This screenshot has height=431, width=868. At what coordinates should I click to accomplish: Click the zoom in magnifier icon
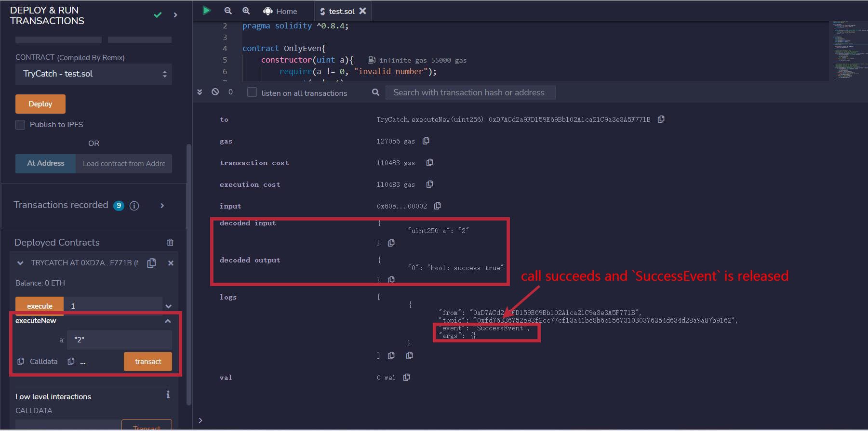click(x=246, y=11)
